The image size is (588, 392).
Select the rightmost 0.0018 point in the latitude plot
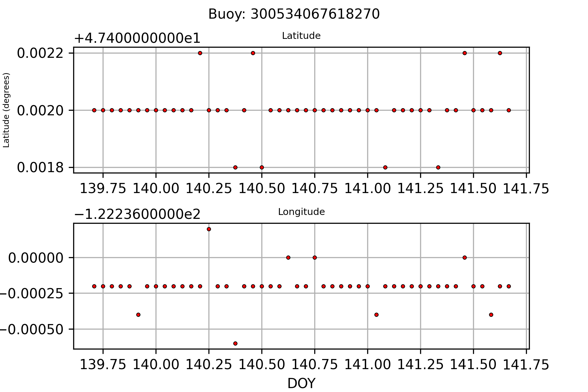[x=438, y=167]
